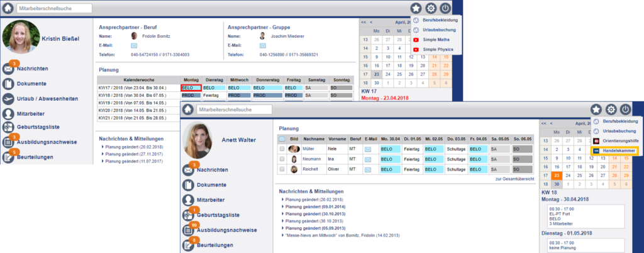Image resolution: width=644 pixels, height=253 pixels.
Task: Open Reichelt surname link in Planung table
Action: coord(310,169)
